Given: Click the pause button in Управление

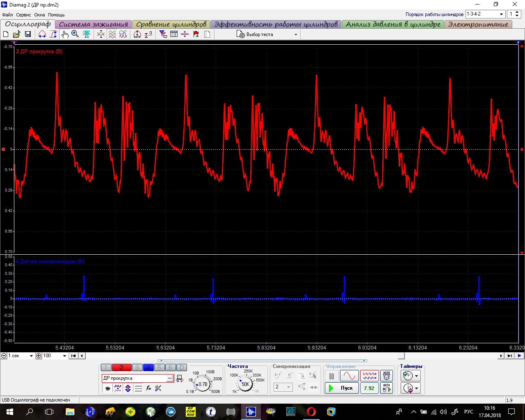Looking at the screenshot, I should point(331,376).
